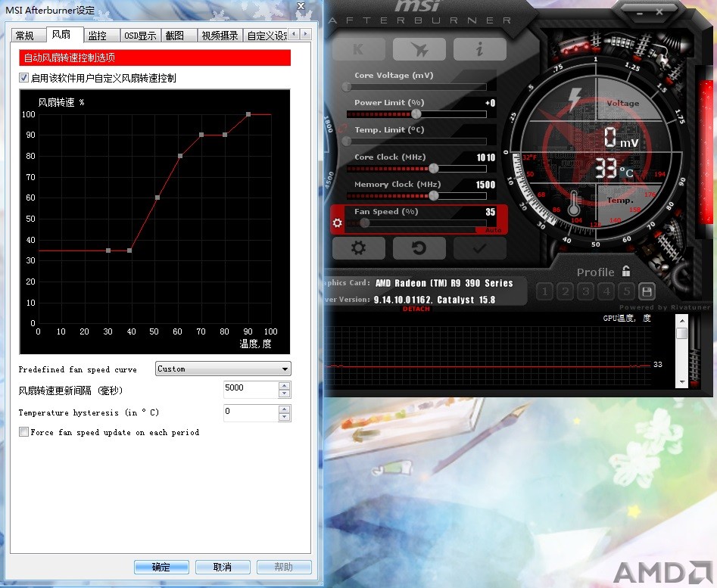Switch to the 自定义设定 tab

click(x=266, y=36)
